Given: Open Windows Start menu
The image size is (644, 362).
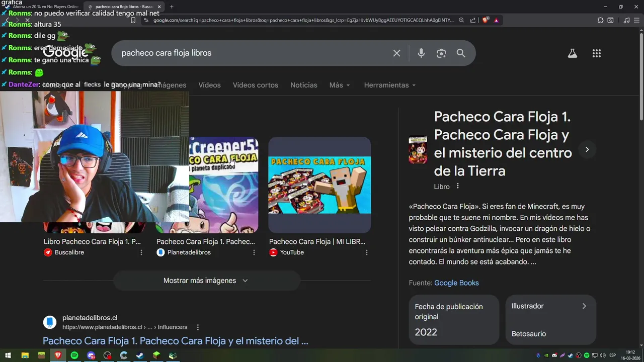Looking at the screenshot, I should tap(8, 355).
